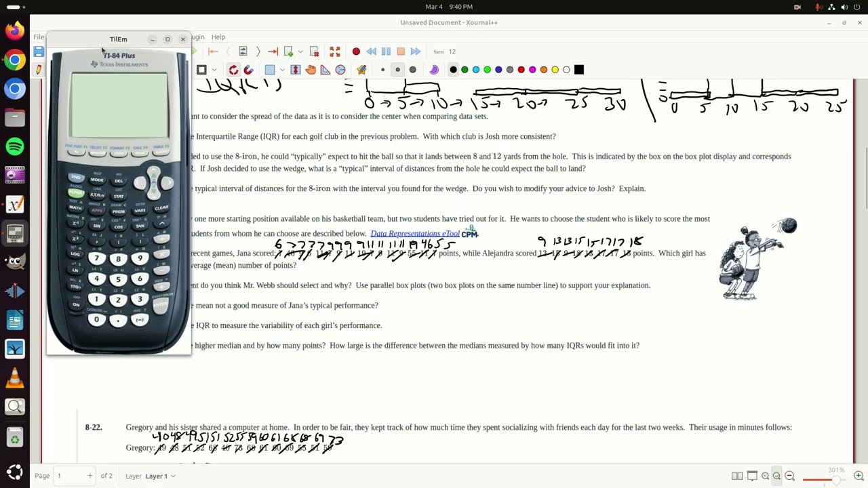Open VLC media player from dock

click(14, 378)
